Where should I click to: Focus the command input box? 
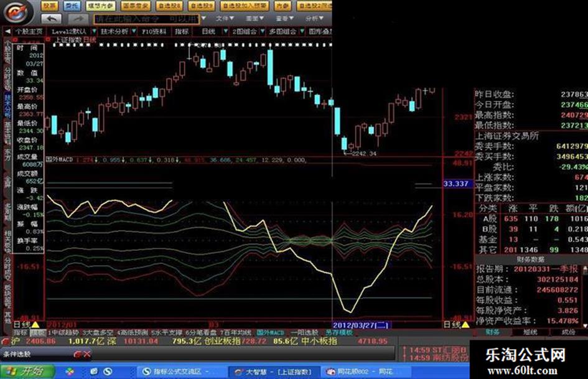point(146,19)
